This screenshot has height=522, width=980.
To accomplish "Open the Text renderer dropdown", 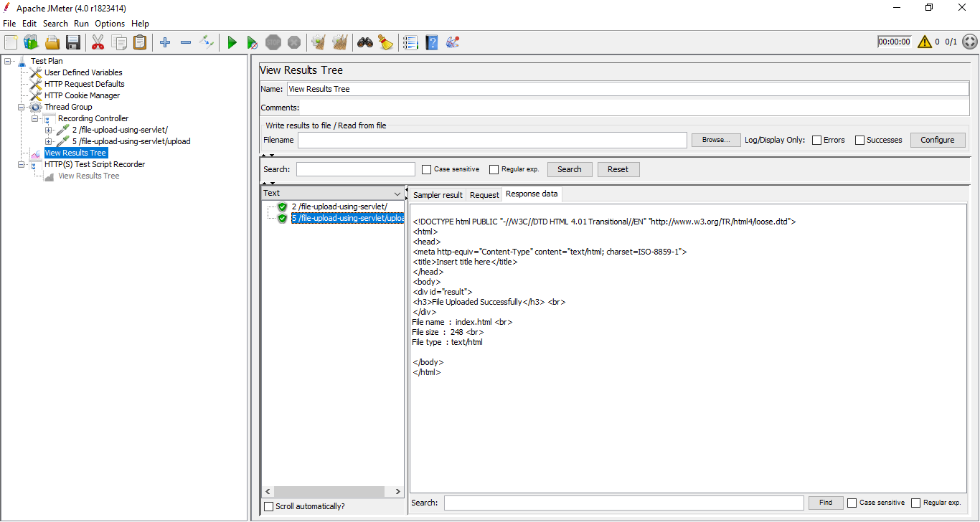I will pos(332,193).
